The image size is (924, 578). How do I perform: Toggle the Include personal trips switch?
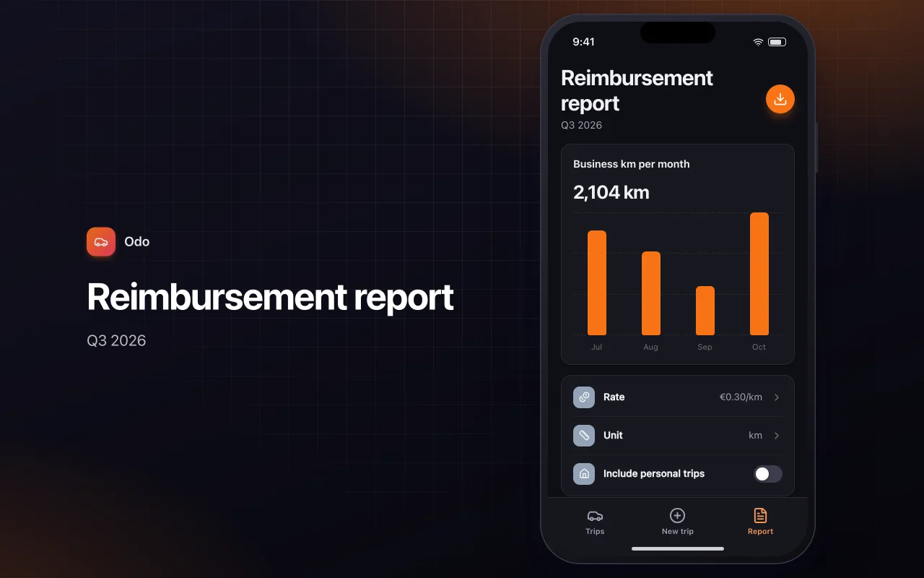768,474
